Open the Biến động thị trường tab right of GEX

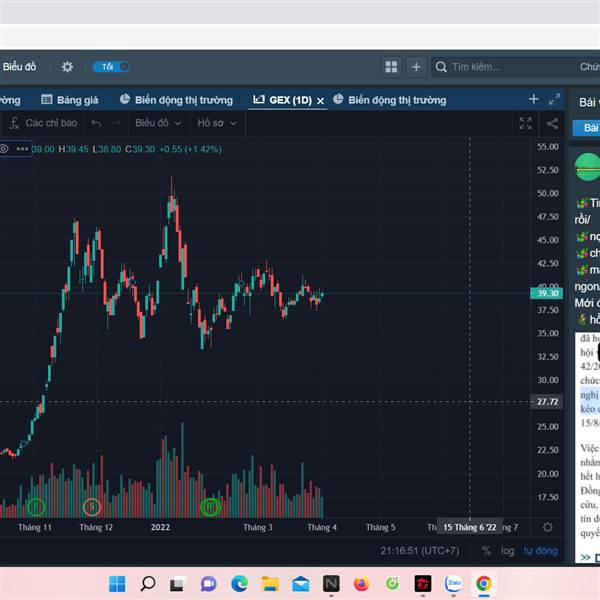click(x=390, y=100)
